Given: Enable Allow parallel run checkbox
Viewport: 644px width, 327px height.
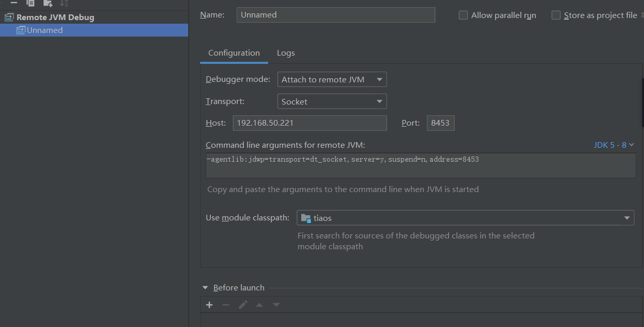Looking at the screenshot, I should 463,15.
